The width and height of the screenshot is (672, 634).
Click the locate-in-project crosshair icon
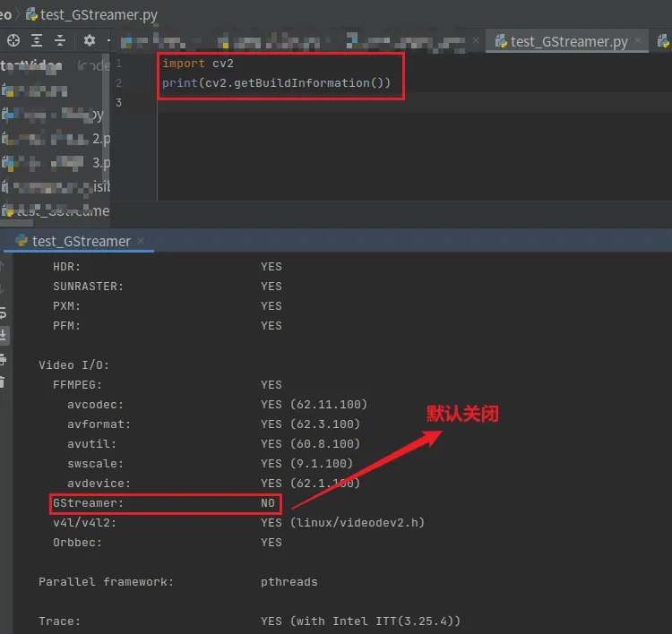click(13, 40)
